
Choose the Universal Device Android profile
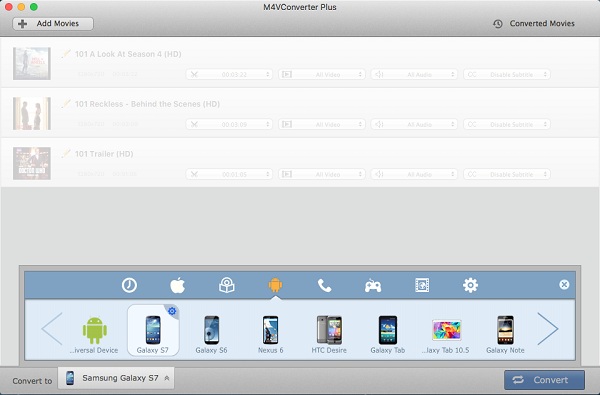point(94,334)
